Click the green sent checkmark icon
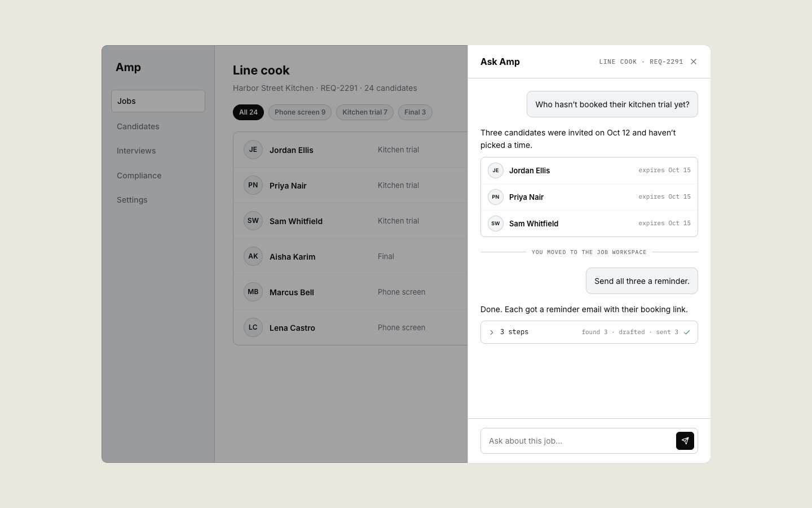The height and width of the screenshot is (508, 812). tap(687, 332)
